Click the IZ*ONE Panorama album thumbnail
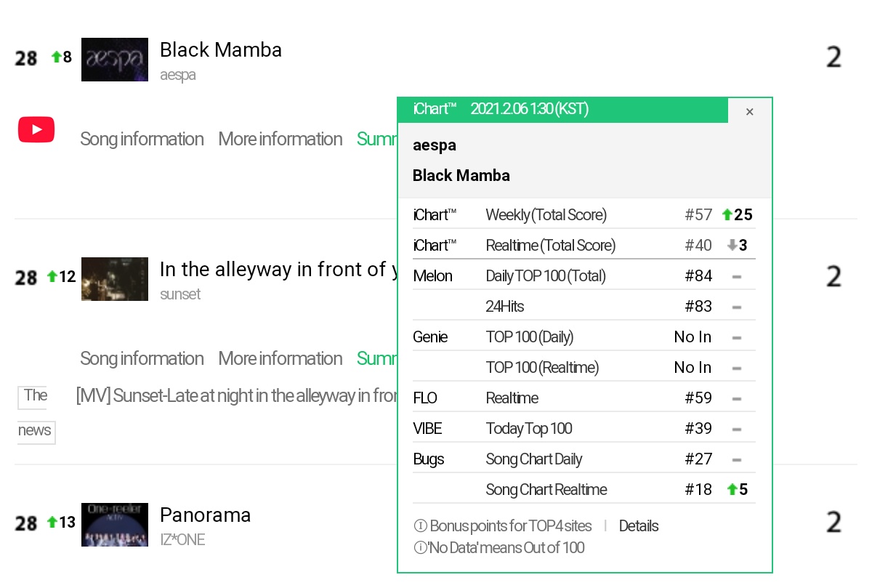This screenshot has height=588, width=872. tap(115, 525)
